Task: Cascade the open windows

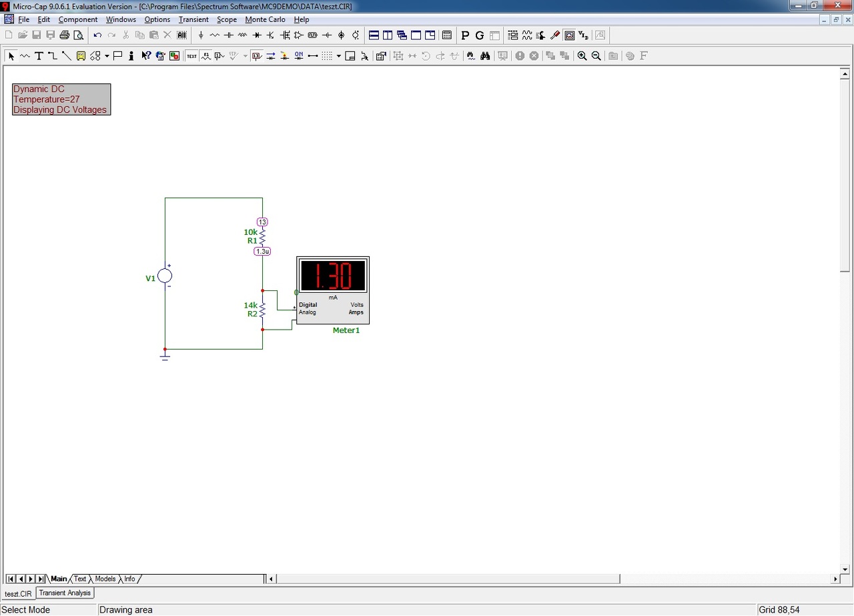Action: (x=402, y=35)
